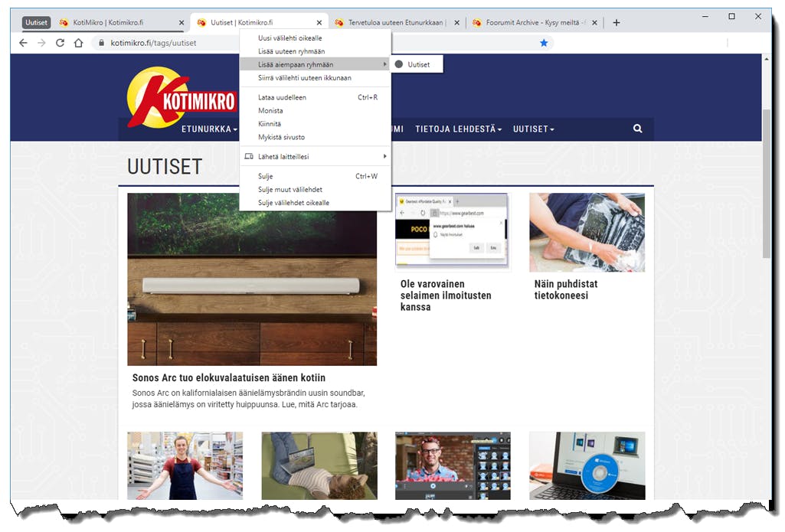Screen dimensions: 785x532
Task: Expand the Tietoja lehdestä dropdown
Action: point(458,129)
